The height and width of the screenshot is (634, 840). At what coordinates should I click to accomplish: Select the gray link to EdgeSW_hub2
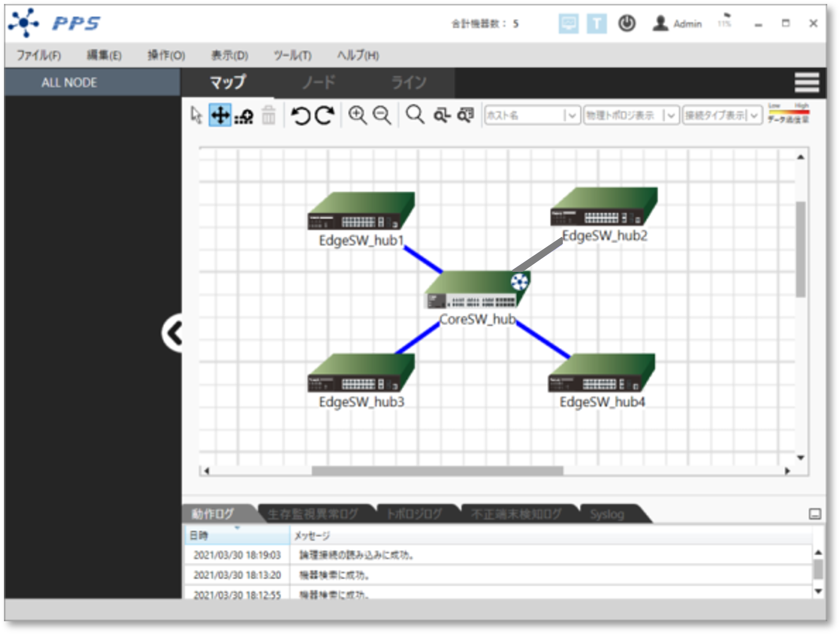click(538, 256)
